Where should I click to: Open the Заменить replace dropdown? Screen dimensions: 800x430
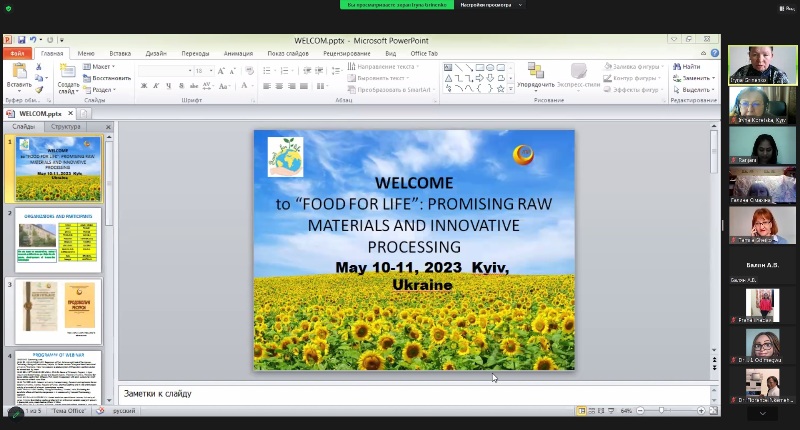(694, 78)
